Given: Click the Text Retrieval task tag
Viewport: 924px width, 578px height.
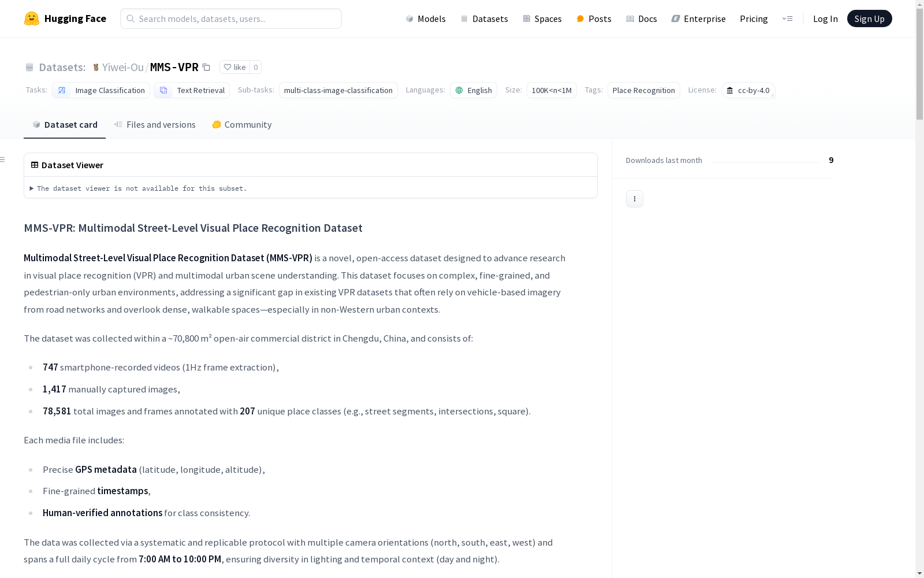Looking at the screenshot, I should 192,90.
